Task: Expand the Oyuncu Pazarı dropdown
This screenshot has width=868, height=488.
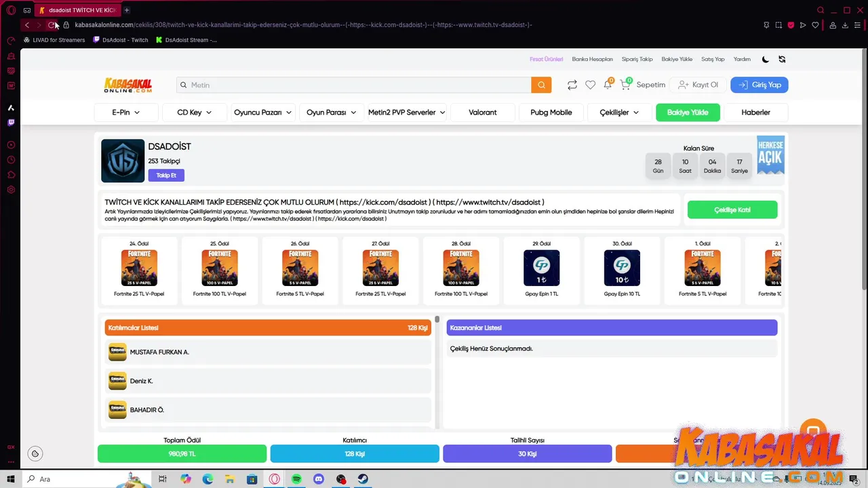Action: point(263,113)
